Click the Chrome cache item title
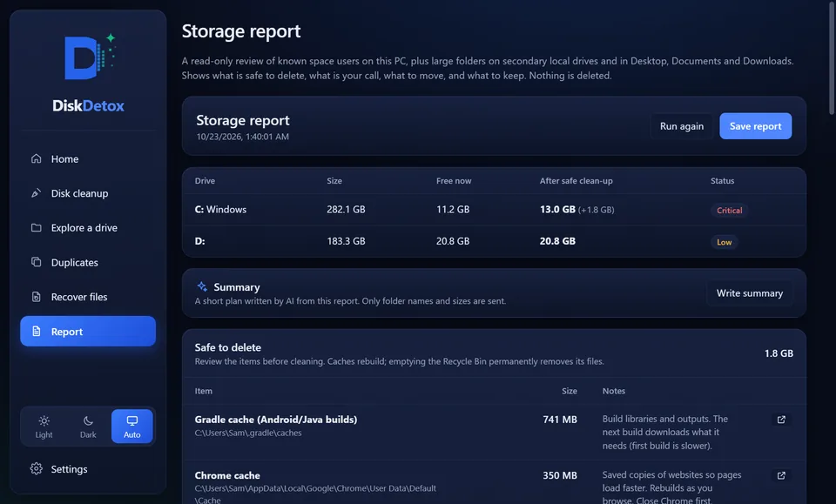 (227, 475)
